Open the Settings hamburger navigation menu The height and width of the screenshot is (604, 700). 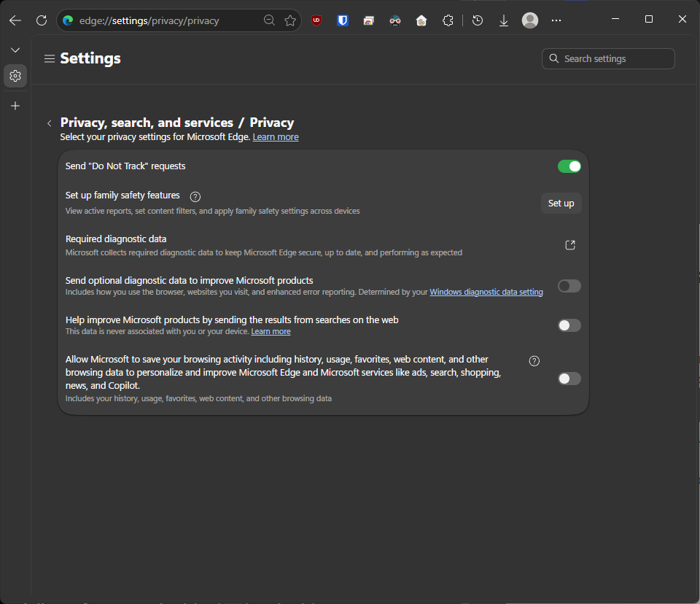50,58
